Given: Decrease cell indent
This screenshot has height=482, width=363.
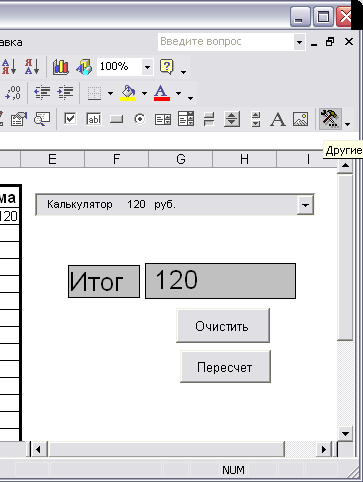Looking at the screenshot, I should coord(42,93).
